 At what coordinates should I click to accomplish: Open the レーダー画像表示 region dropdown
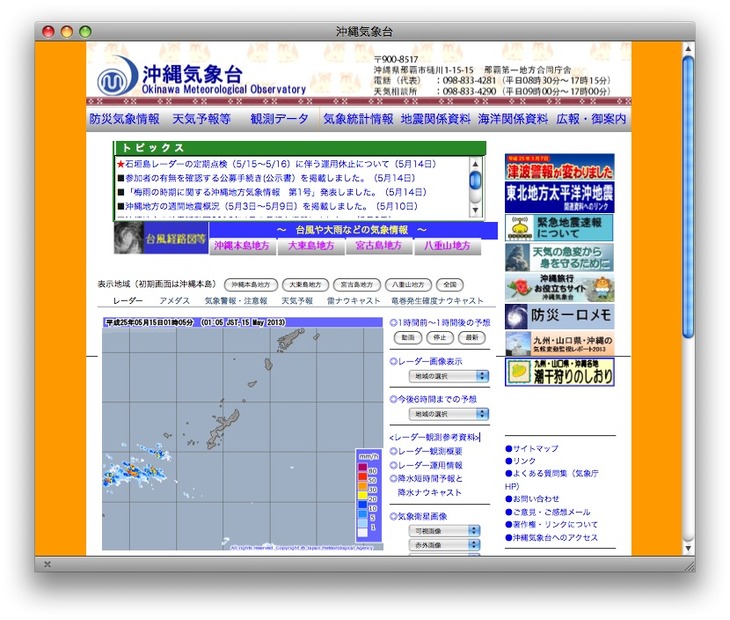[448, 376]
